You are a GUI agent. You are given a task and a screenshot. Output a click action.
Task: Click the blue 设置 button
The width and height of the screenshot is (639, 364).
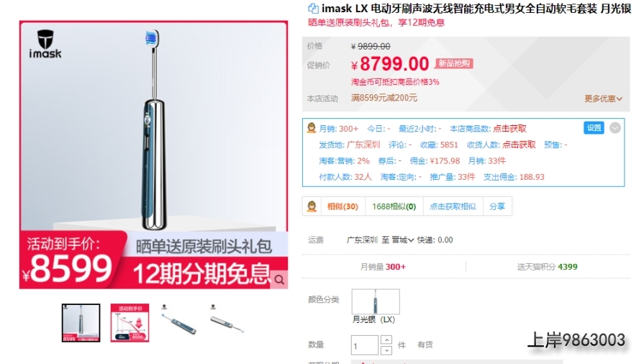click(594, 128)
